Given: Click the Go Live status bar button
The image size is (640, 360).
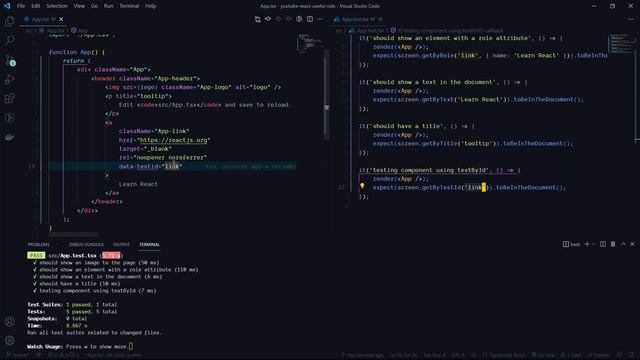Looking at the screenshot, I should pyautogui.click(x=542, y=355).
